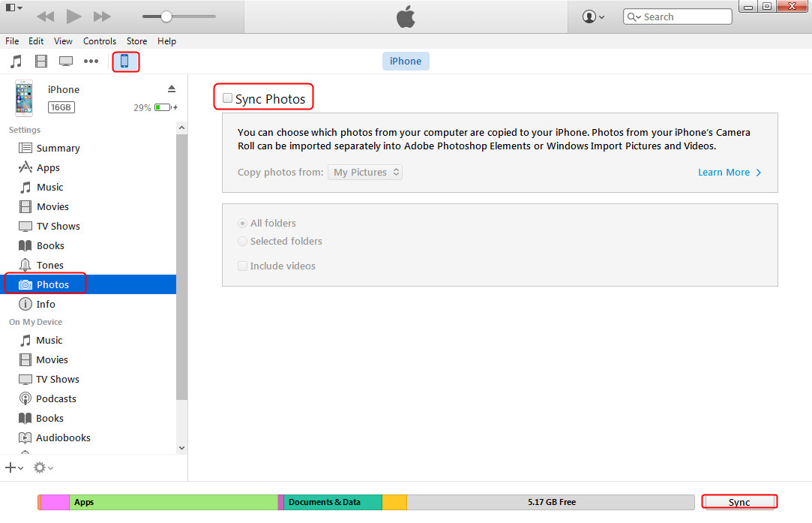
Task: Click the 29% battery indicator
Action: (155, 107)
